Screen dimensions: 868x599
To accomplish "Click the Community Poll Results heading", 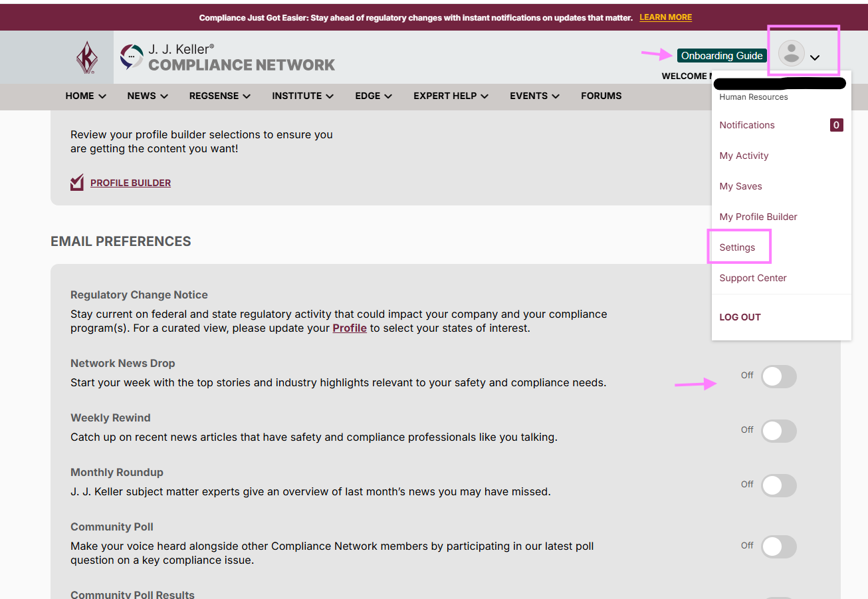I will [132, 594].
